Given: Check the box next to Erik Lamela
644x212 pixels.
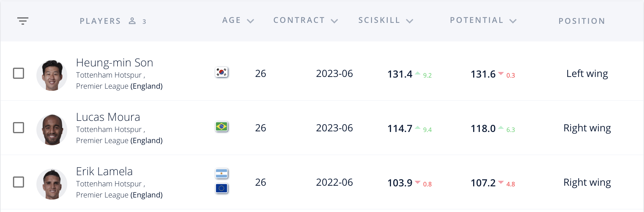Looking at the screenshot, I should 19,182.
